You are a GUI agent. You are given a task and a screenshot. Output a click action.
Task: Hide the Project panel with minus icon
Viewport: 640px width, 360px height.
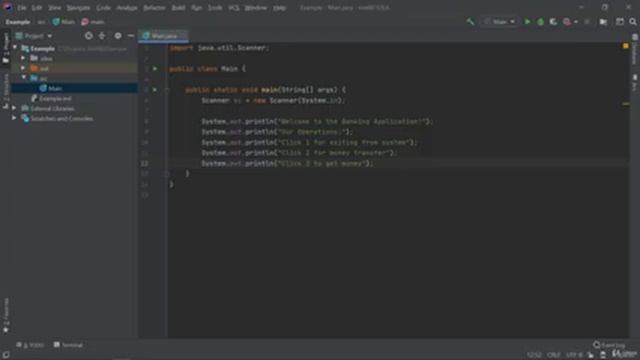131,36
